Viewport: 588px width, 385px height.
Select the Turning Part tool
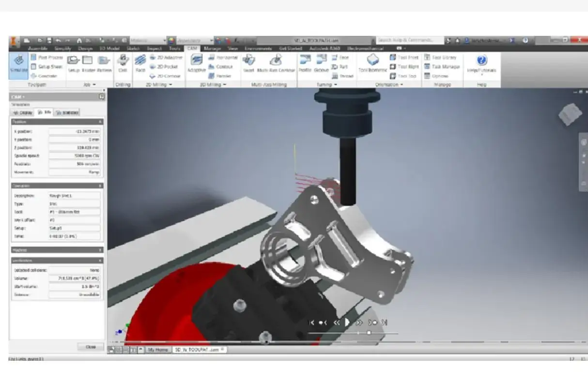click(340, 67)
